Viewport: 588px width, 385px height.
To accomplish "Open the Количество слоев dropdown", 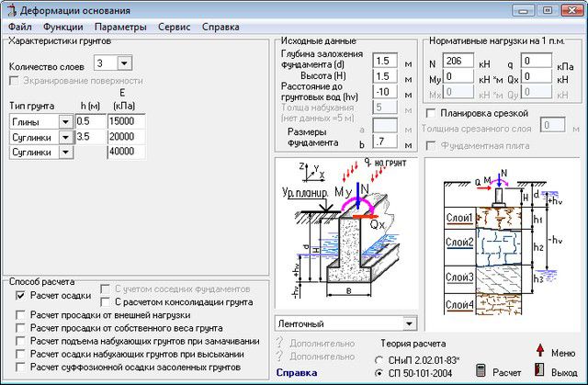I will [x=125, y=62].
